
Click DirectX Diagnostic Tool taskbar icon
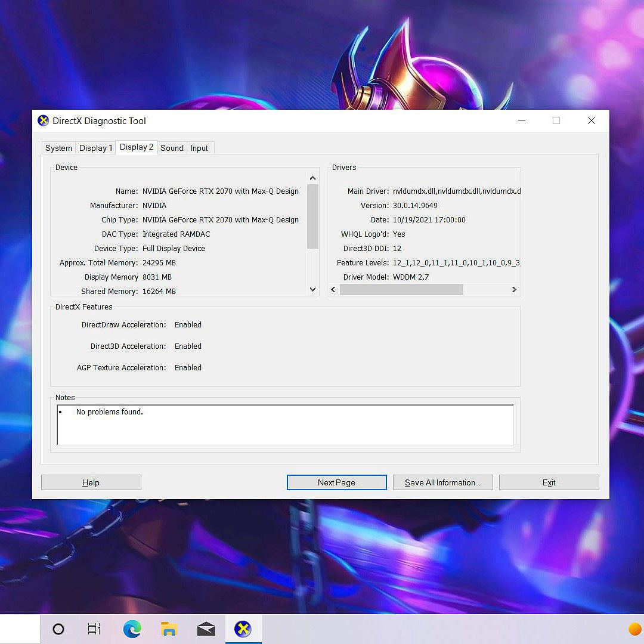click(243, 629)
